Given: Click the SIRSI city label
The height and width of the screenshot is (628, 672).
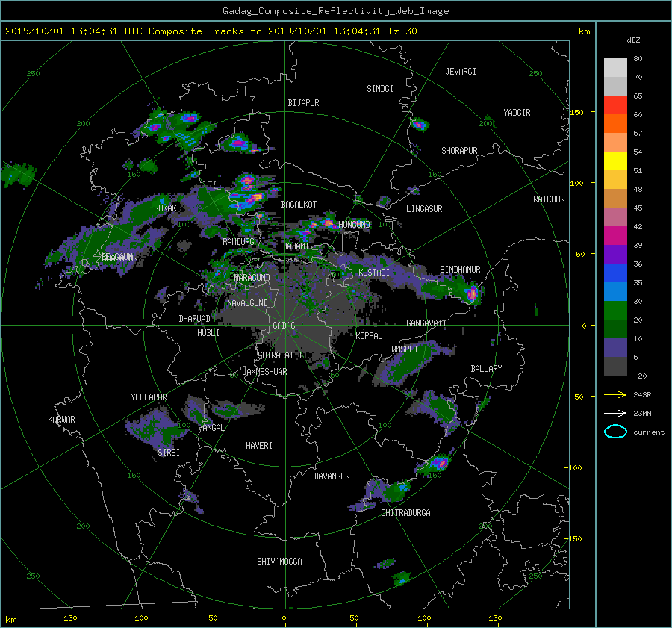Looking at the screenshot, I should pos(169,453).
